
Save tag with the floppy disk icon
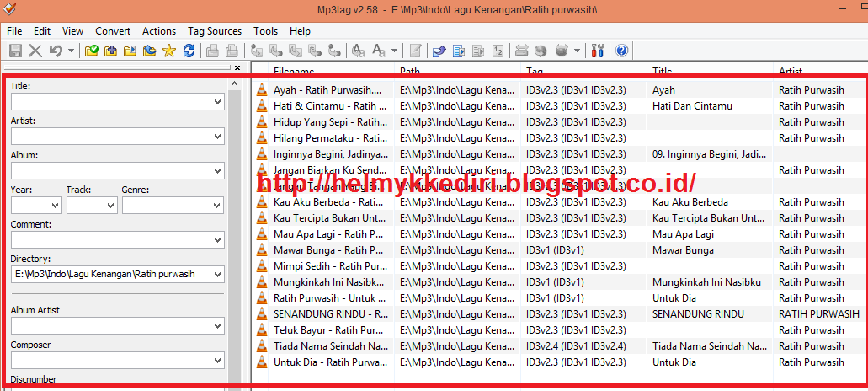pos(15,51)
